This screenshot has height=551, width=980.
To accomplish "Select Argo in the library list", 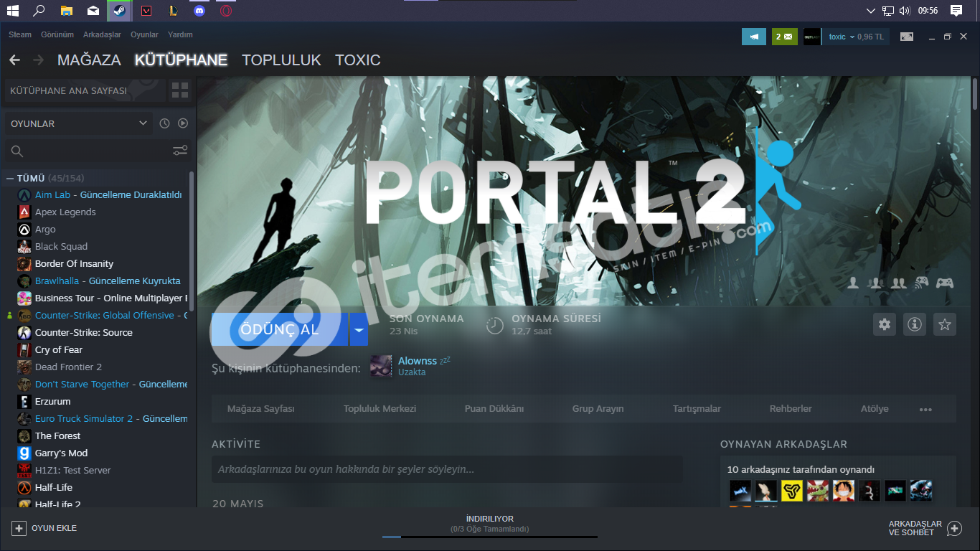I will click(x=45, y=229).
